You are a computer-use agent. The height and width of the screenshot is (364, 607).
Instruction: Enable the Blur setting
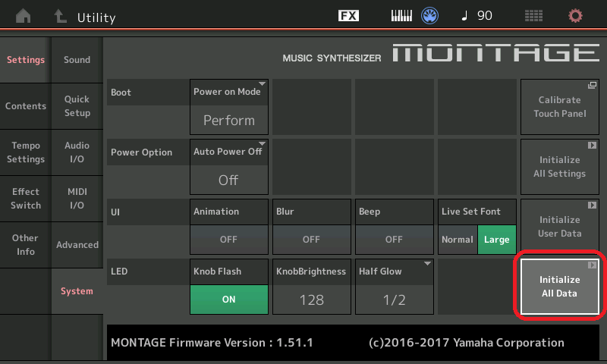click(311, 239)
